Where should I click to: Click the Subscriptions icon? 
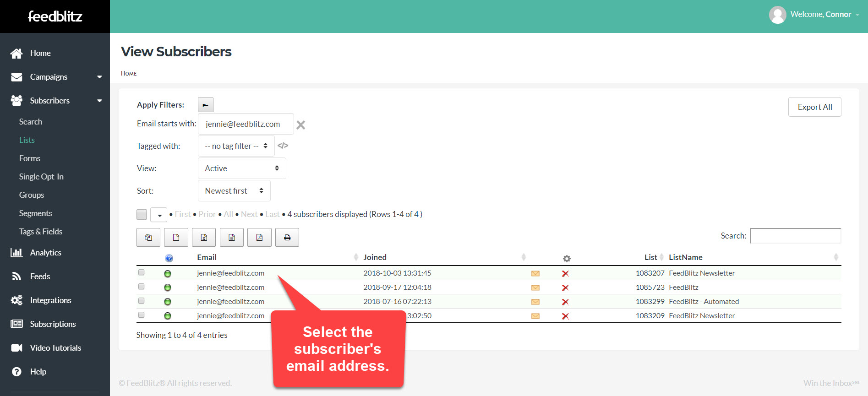click(16, 324)
